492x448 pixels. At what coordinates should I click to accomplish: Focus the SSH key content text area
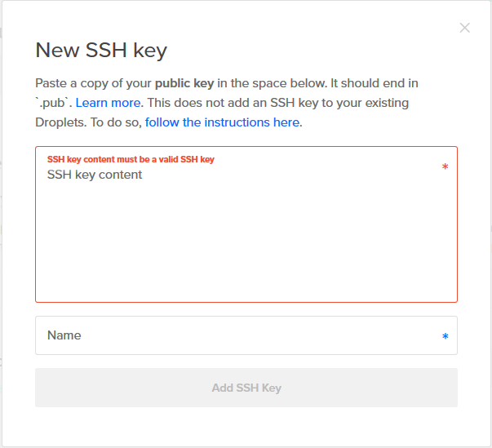tap(245, 228)
